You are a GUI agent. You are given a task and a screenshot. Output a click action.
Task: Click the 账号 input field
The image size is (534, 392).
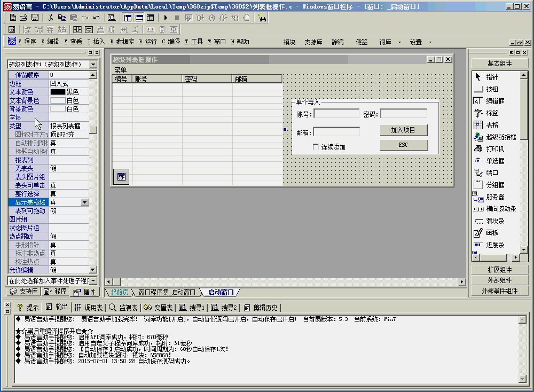coord(336,114)
